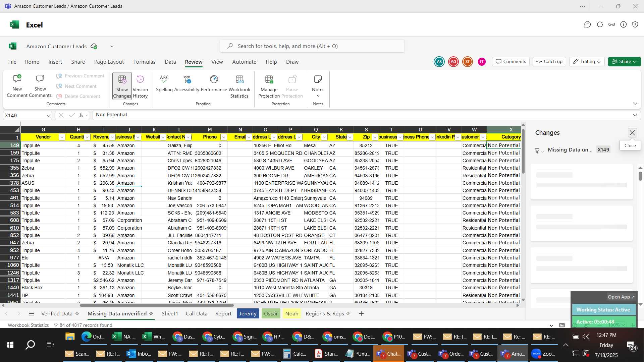The image size is (644, 362).
Task: Run the Spelling check
Action: [164, 83]
